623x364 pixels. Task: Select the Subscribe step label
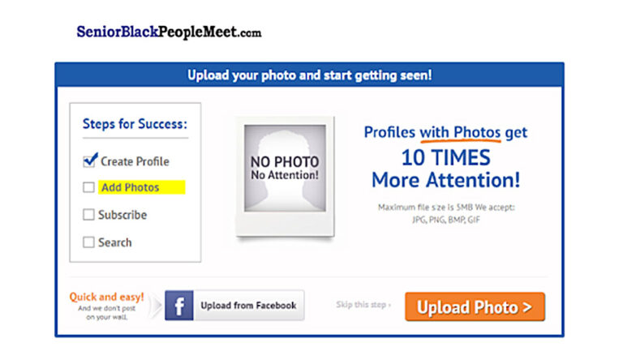(122, 215)
